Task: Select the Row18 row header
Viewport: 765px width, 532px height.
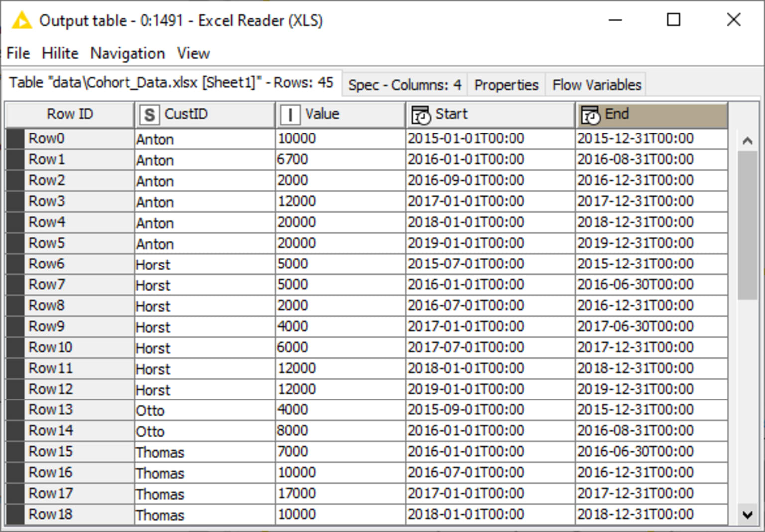Action: click(70, 514)
